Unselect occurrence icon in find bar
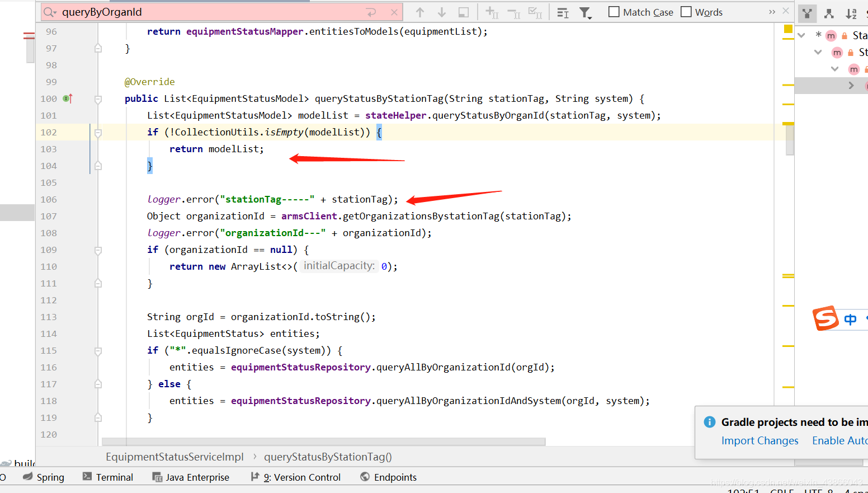 pyautogui.click(x=514, y=12)
